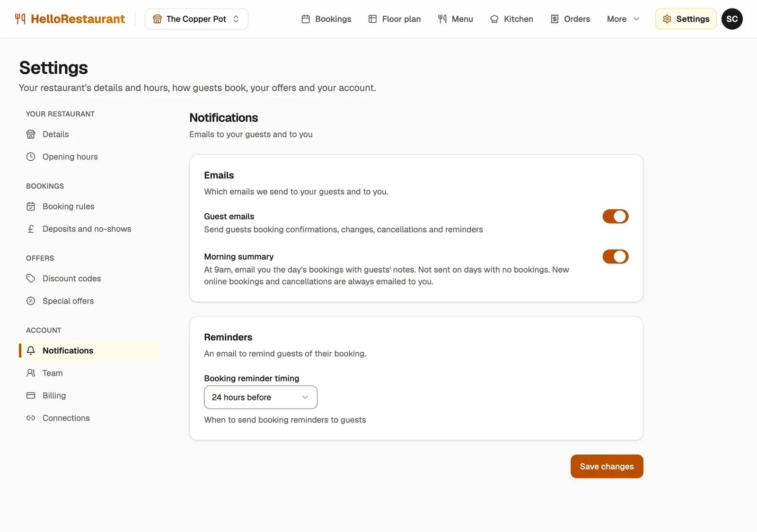Click the gear icon in Settings button
This screenshot has width=757, height=532.
coord(667,19)
